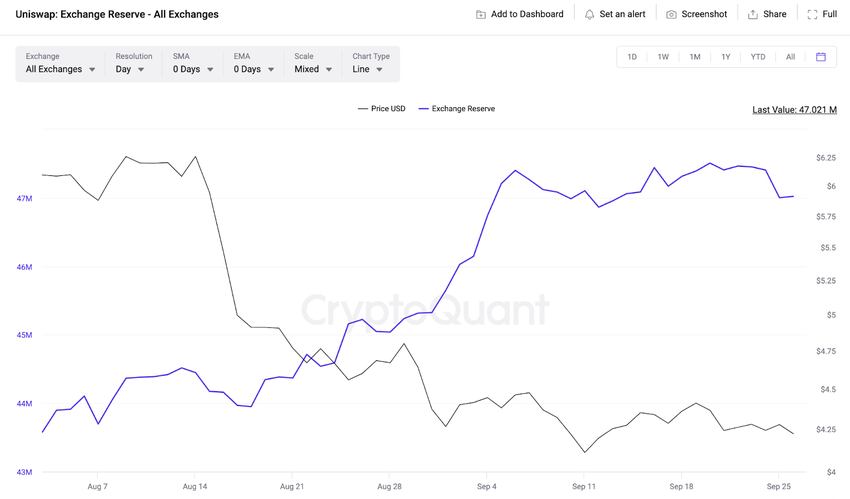This screenshot has width=850, height=499.
Task: Click the Full screen expand icon
Action: tap(812, 15)
